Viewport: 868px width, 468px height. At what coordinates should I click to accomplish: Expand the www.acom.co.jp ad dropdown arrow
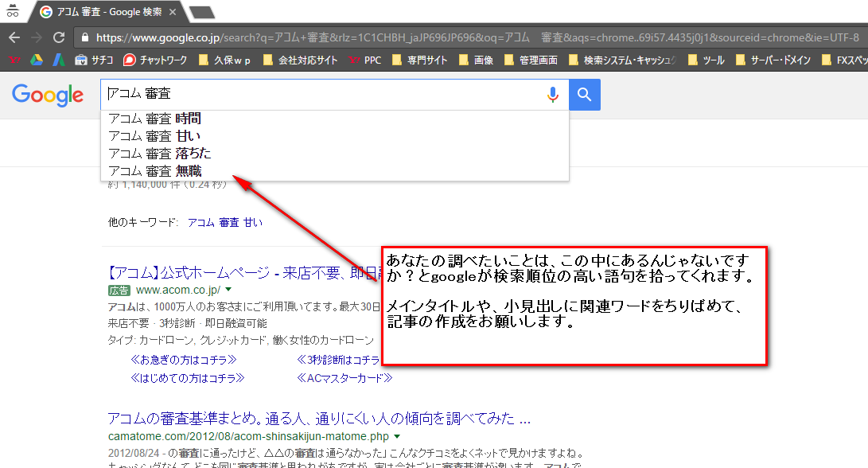228,290
